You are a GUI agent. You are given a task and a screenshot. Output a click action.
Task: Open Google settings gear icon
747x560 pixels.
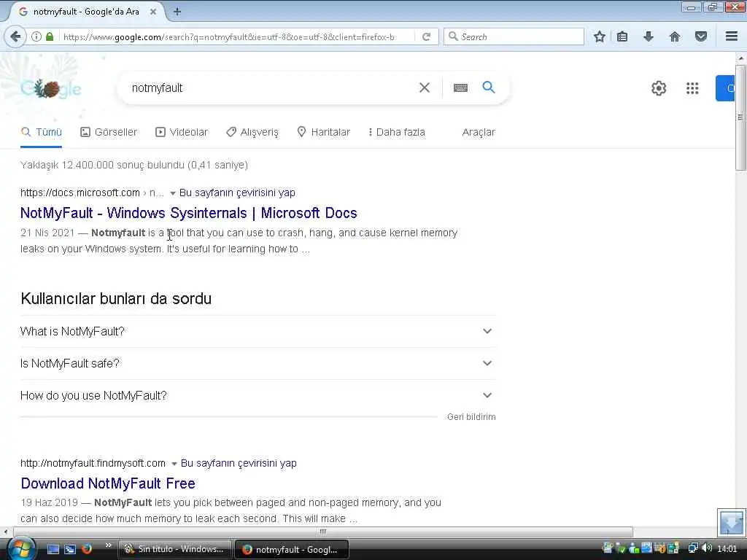tap(659, 88)
